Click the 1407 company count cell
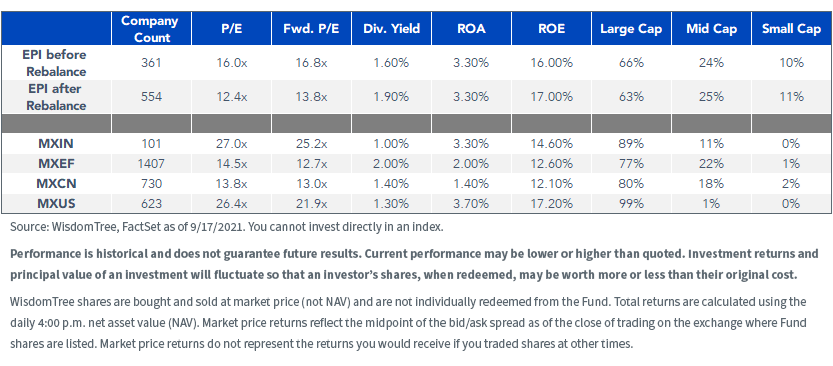 151,164
